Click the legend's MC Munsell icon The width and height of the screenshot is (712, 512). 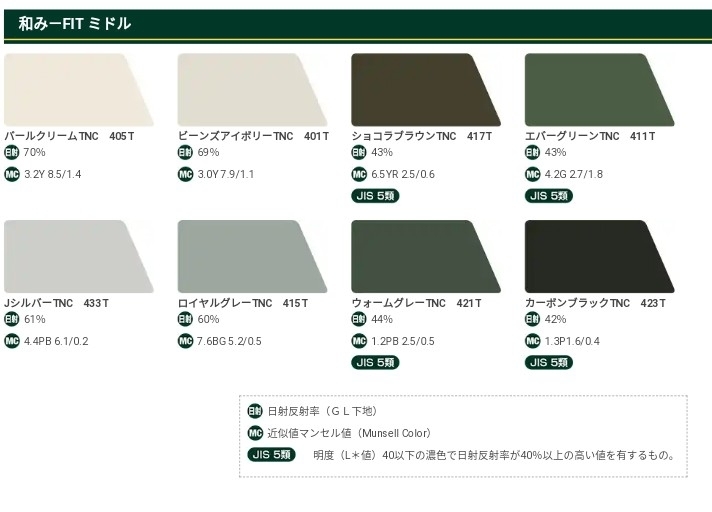(x=254, y=433)
